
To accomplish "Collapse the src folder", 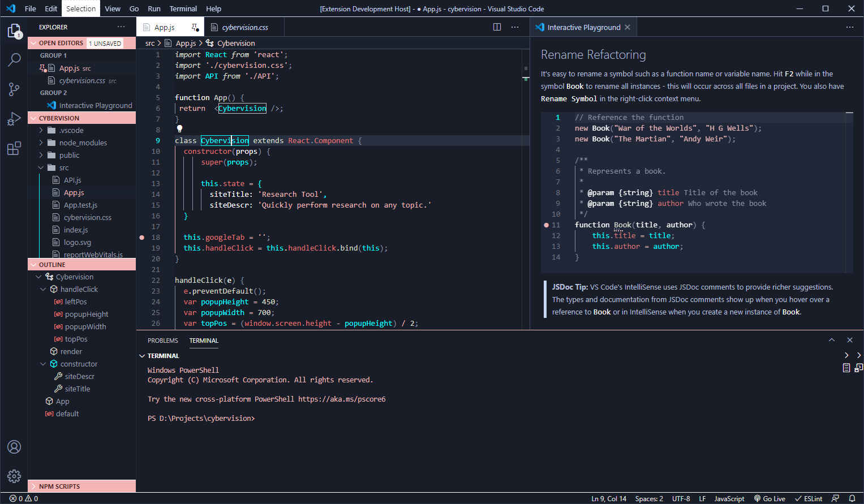I will click(x=41, y=167).
